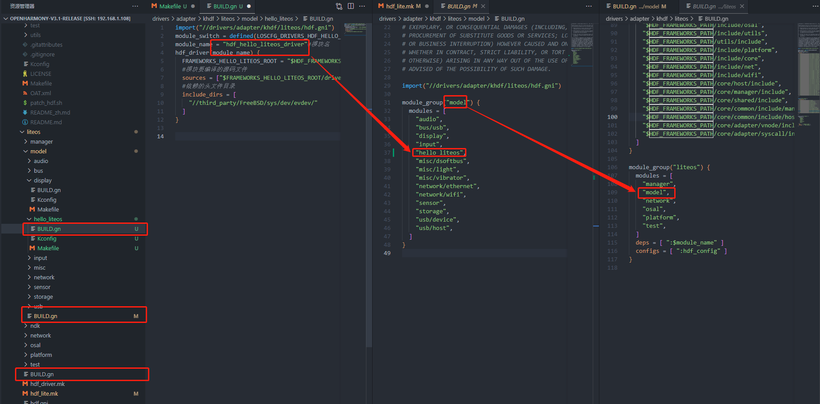Viewport: 820px width, 404px height.
Task: Click .gitignore file icon
Action: (x=25, y=54)
